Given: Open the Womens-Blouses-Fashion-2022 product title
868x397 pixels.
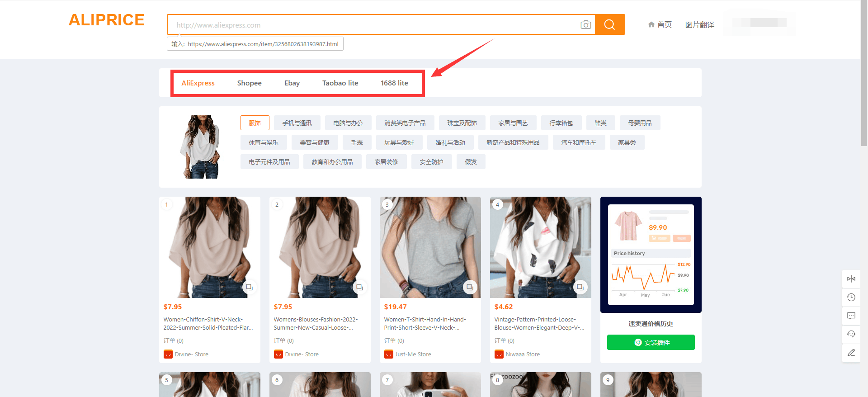Looking at the screenshot, I should pos(316,324).
